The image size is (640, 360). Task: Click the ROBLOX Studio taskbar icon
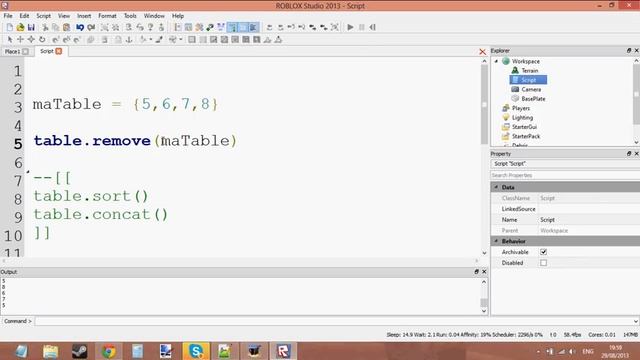pyautogui.click(x=283, y=351)
